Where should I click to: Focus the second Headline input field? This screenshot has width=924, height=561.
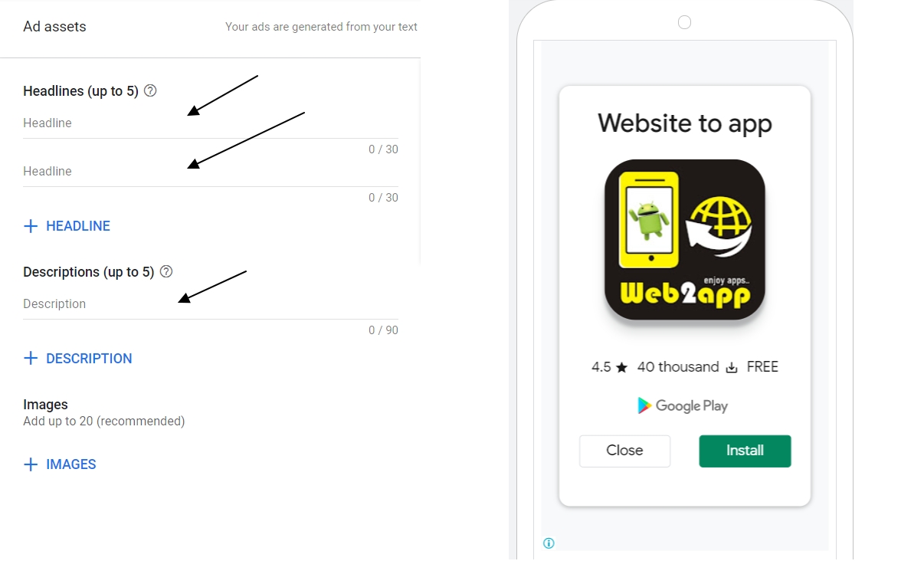coord(211,172)
